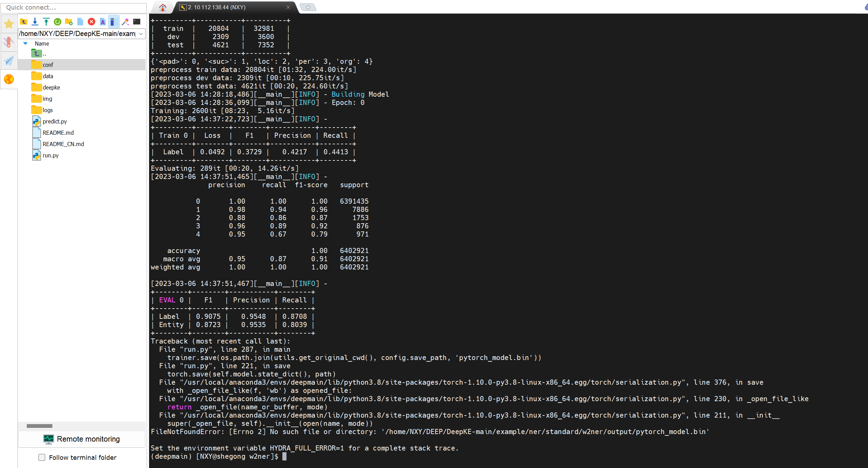Open the terminal icon in SFTP toolbar

click(x=136, y=21)
